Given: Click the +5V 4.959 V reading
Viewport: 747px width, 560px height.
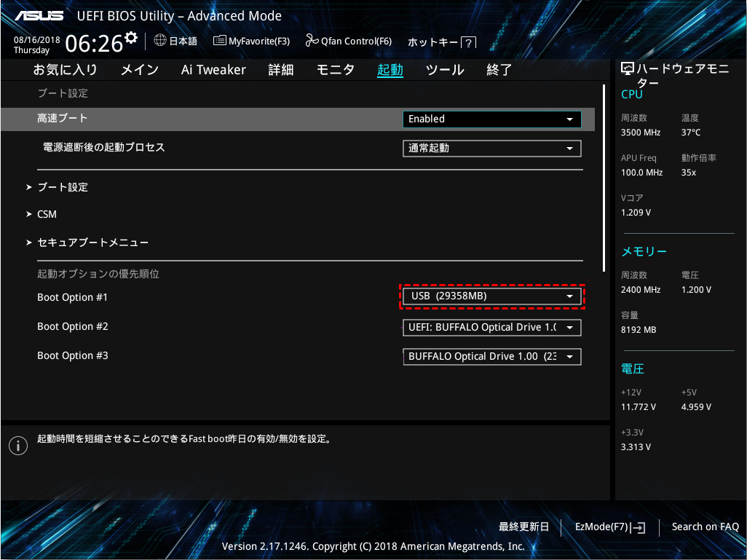Looking at the screenshot, I should click(696, 407).
